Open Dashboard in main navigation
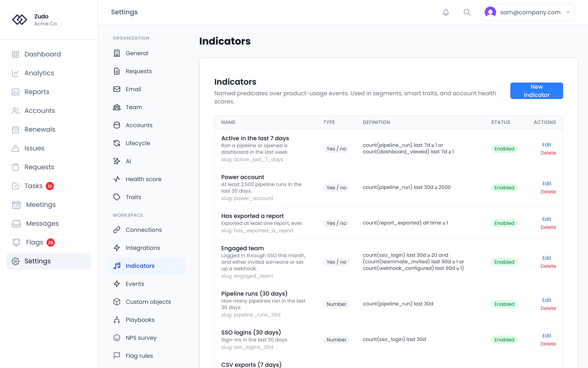The height and width of the screenshot is (368, 588). pos(49,54)
